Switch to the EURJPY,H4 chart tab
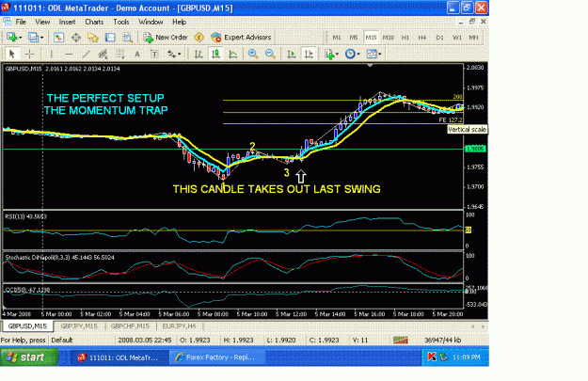This screenshot has width=588, height=381. pyautogui.click(x=179, y=325)
